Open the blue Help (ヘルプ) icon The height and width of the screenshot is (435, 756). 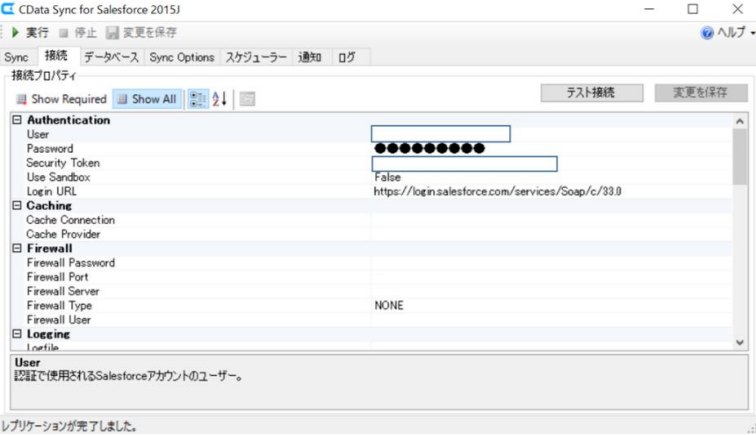coord(707,33)
